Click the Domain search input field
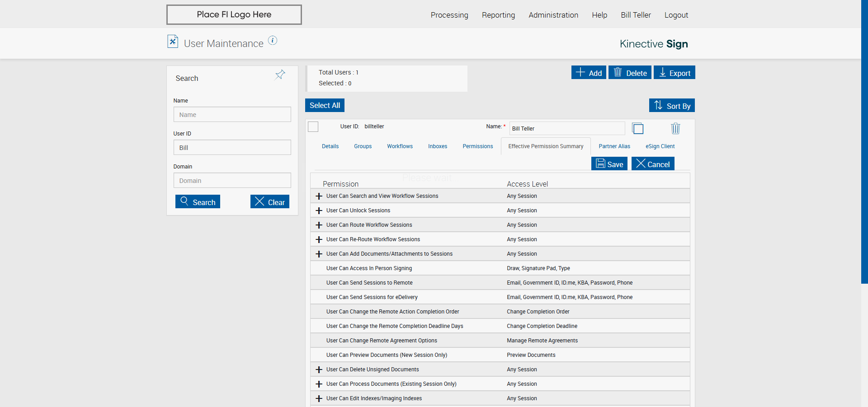 [232, 181]
